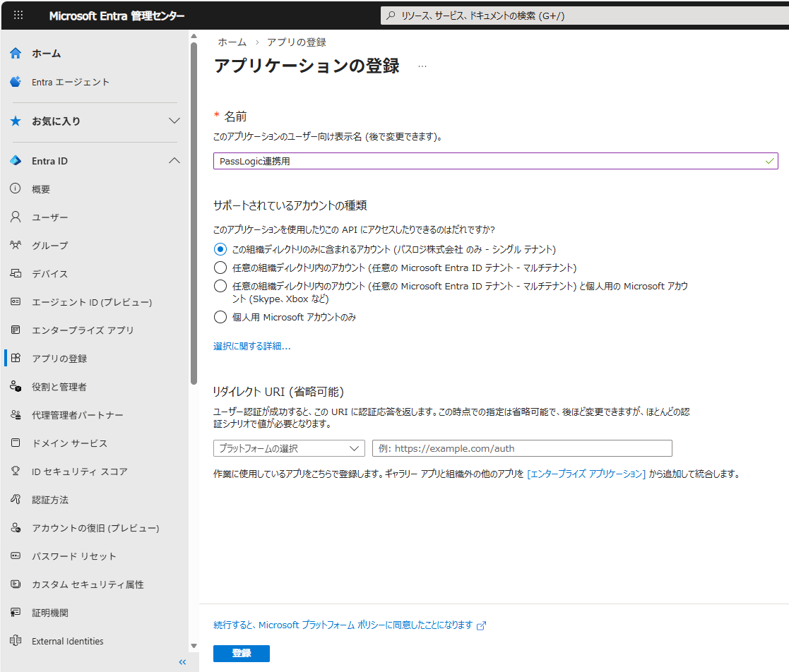Expand the お気に入り section chevron
789x672 pixels.
[x=174, y=121]
